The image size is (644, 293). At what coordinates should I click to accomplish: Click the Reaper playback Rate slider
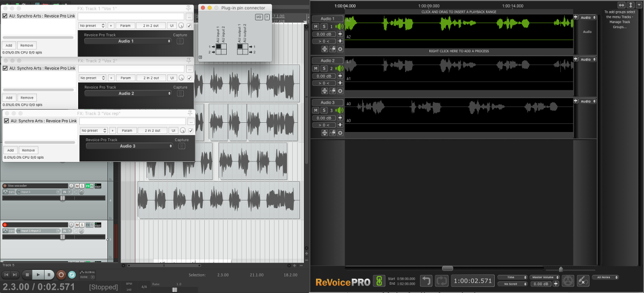(x=174, y=290)
